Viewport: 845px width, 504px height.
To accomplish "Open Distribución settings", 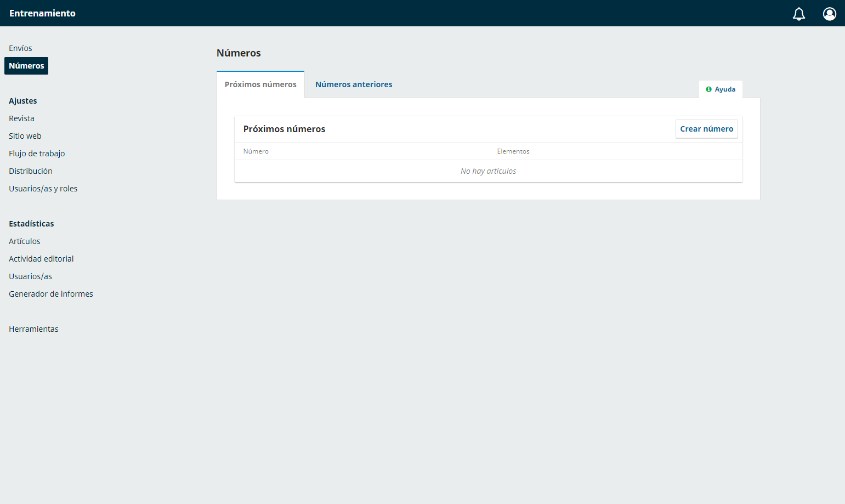I will coord(31,171).
